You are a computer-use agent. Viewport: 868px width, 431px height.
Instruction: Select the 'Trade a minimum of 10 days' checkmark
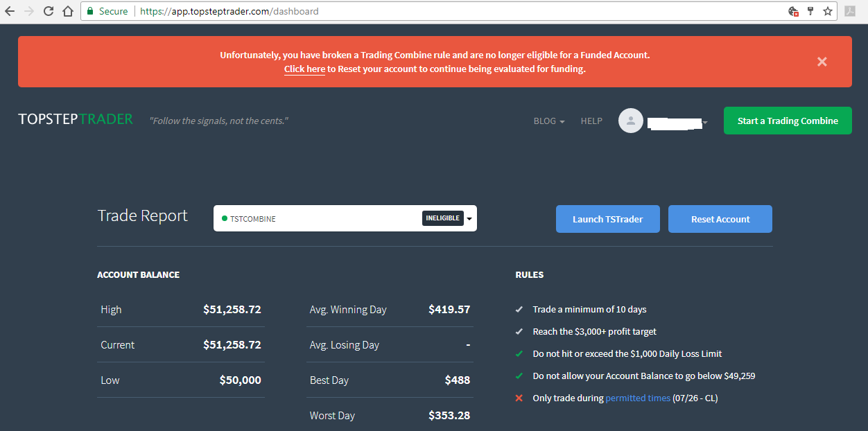(x=519, y=310)
